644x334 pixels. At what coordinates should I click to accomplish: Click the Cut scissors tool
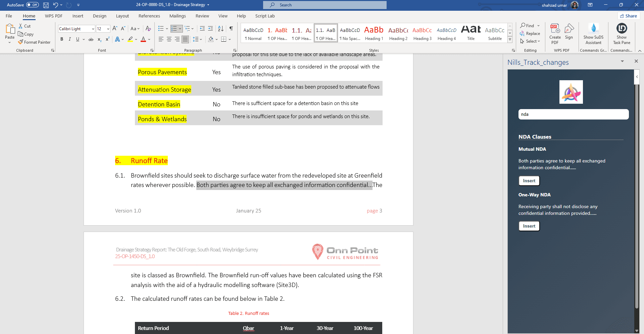point(24,26)
